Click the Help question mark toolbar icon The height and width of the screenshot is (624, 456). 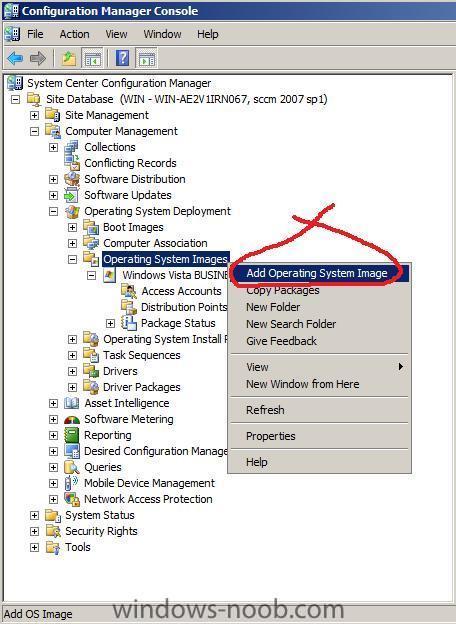click(122, 58)
